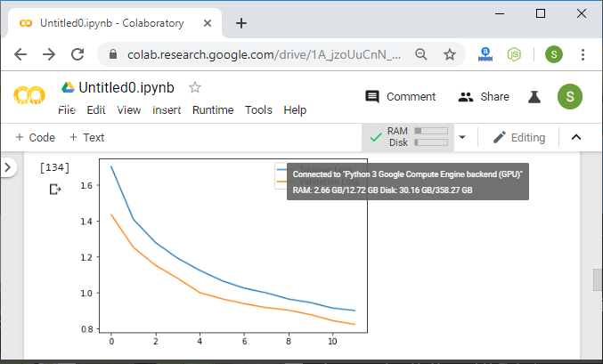The width and height of the screenshot is (603, 364).
Task: Click the Colab logo
Action: click(29, 95)
